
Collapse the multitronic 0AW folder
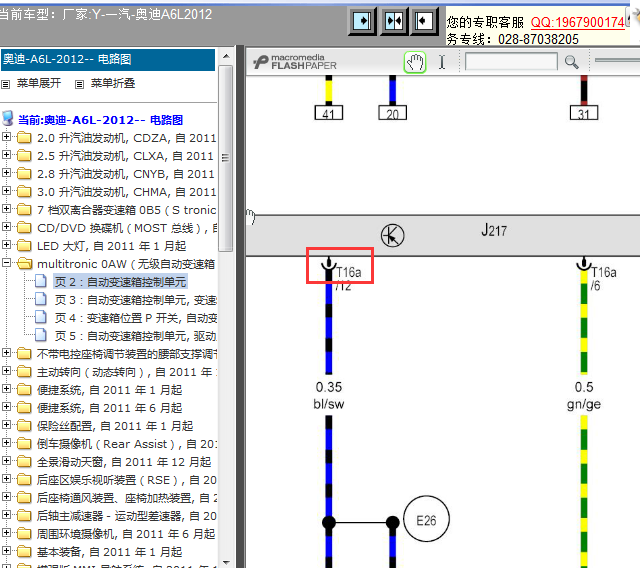(x=6, y=263)
